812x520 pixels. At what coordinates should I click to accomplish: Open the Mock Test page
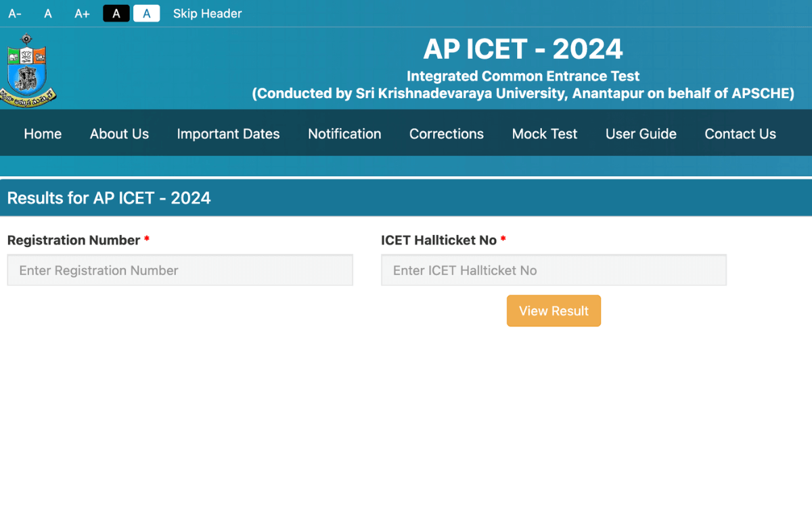(x=545, y=134)
